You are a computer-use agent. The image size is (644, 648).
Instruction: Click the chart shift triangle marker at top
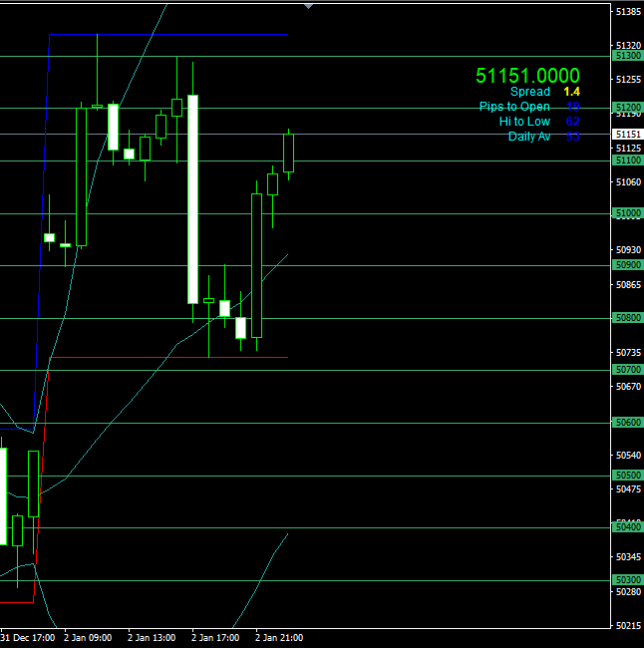tap(308, 5)
